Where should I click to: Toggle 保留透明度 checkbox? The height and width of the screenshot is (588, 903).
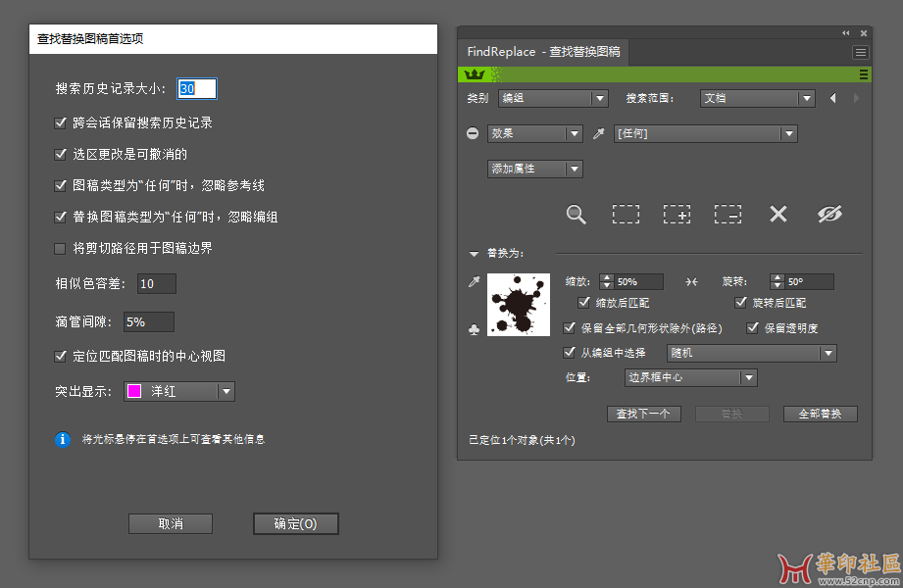click(x=752, y=327)
